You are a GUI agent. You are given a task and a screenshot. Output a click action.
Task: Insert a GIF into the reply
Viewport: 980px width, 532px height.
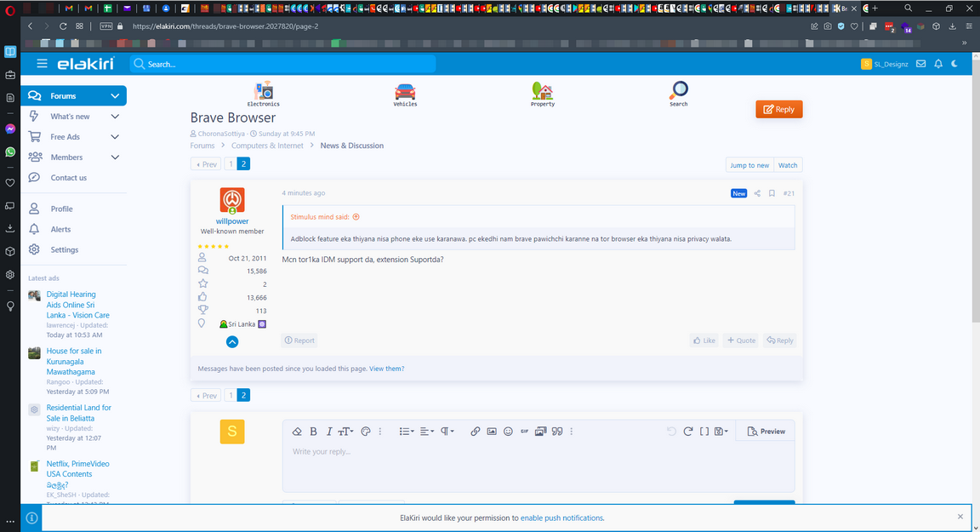524,432
